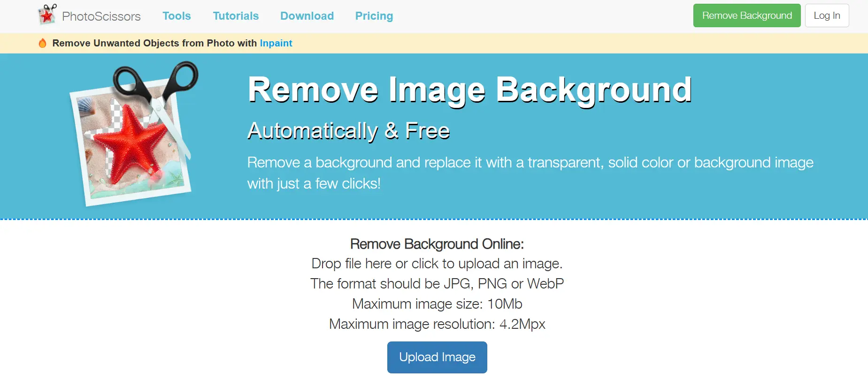The image size is (868, 379).
Task: Click the "Automatically & Free" subheading
Action: coord(349,131)
